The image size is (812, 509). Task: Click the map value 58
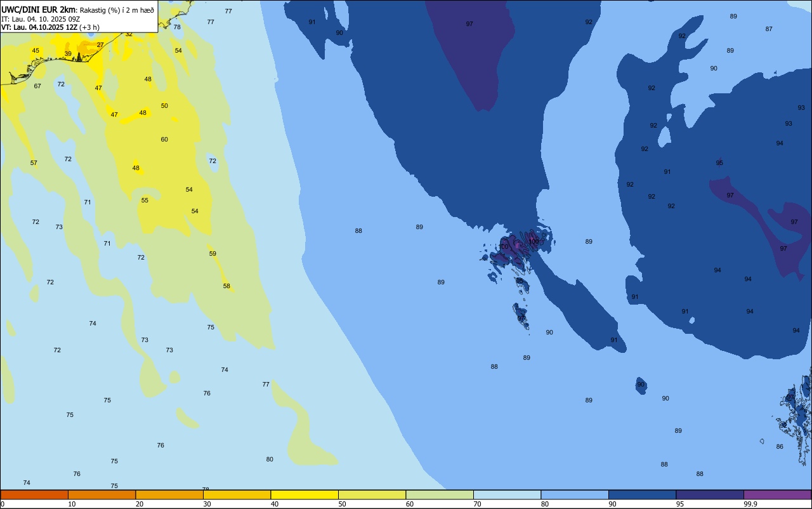(x=226, y=286)
